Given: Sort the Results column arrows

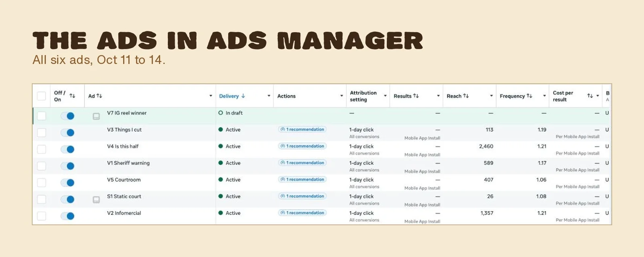Looking at the screenshot, I should coord(416,96).
